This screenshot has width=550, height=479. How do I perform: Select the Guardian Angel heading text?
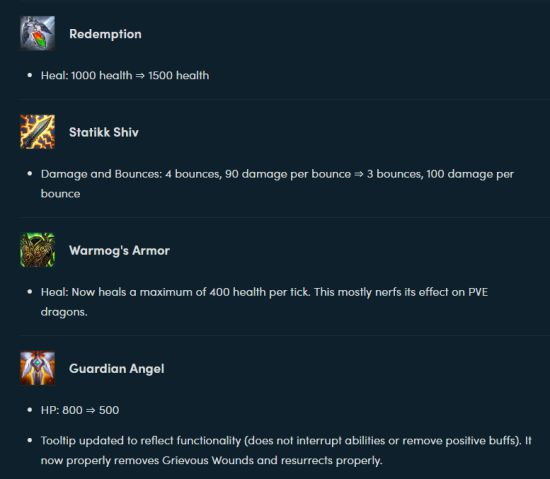click(116, 369)
